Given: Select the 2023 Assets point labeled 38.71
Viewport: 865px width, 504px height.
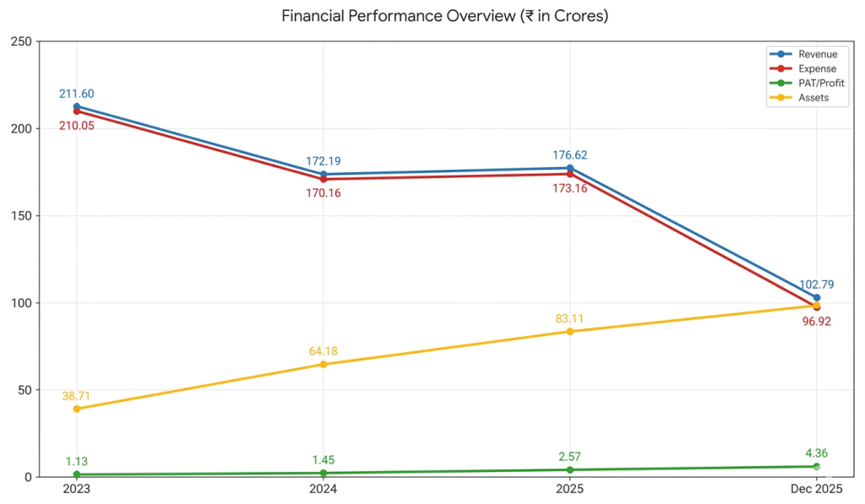Looking at the screenshot, I should (x=77, y=409).
